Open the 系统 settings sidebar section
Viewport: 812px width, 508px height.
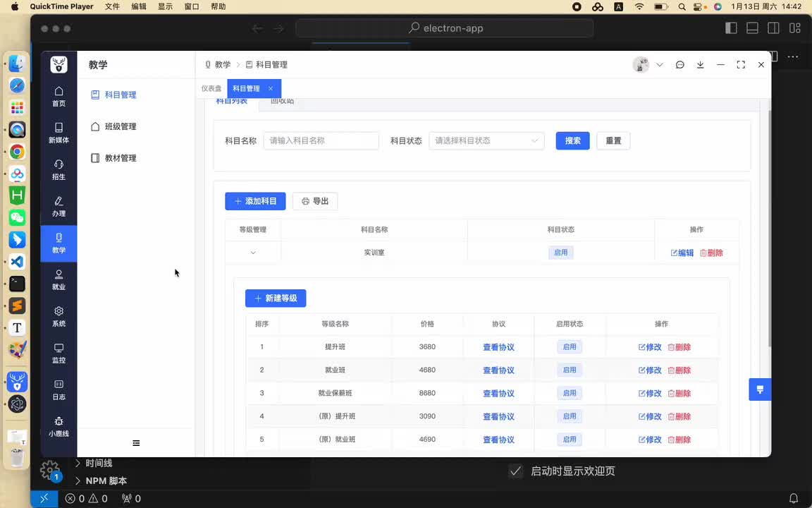point(59,317)
